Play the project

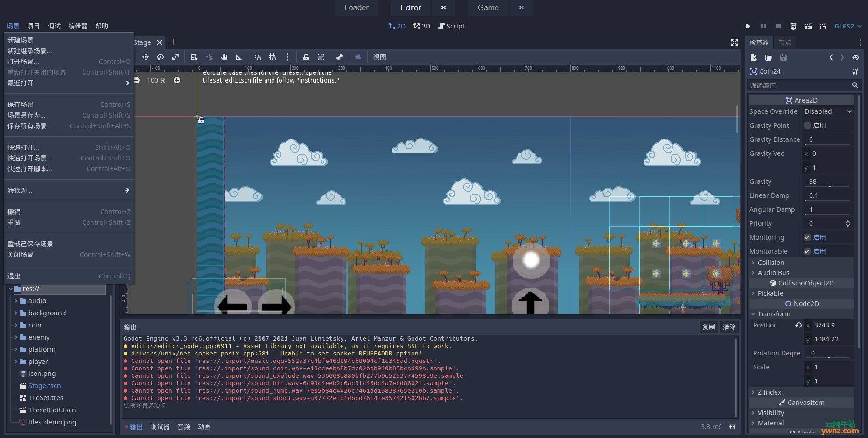[x=748, y=26]
